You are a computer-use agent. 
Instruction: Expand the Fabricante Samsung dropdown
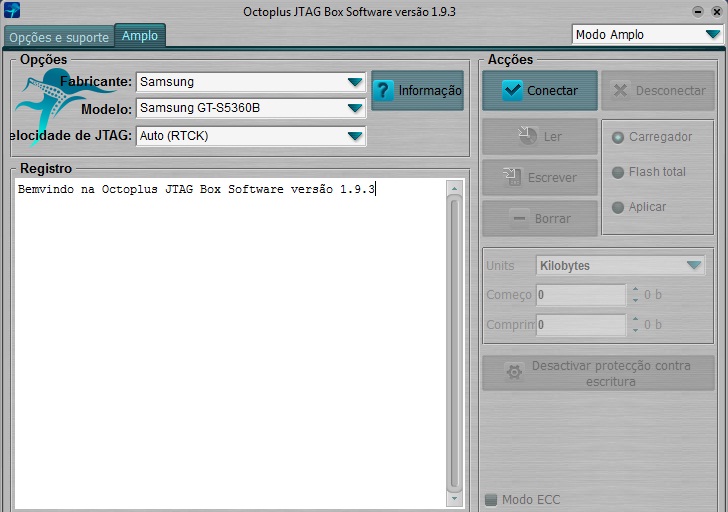tap(251, 82)
